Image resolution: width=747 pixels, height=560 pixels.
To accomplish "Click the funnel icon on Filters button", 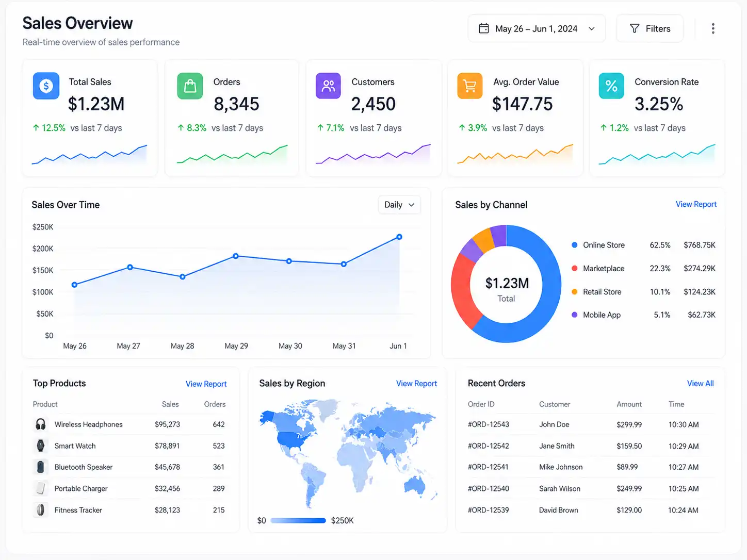I will coord(635,28).
